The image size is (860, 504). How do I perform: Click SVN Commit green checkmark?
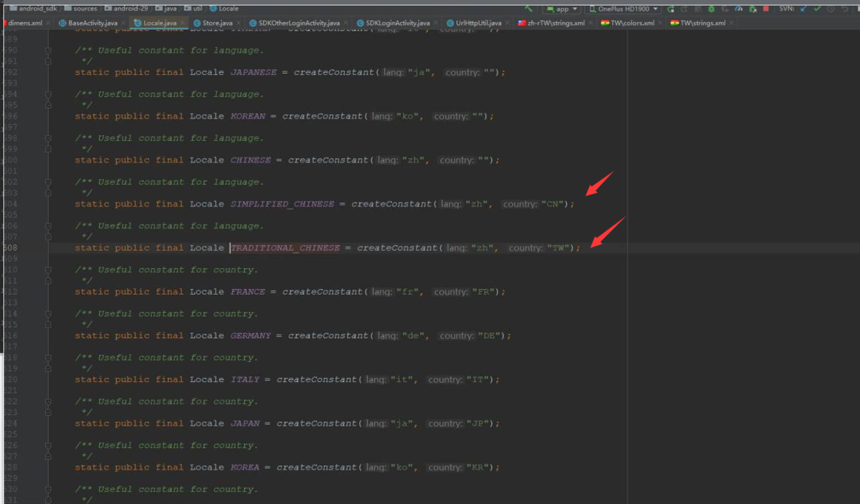tap(817, 9)
